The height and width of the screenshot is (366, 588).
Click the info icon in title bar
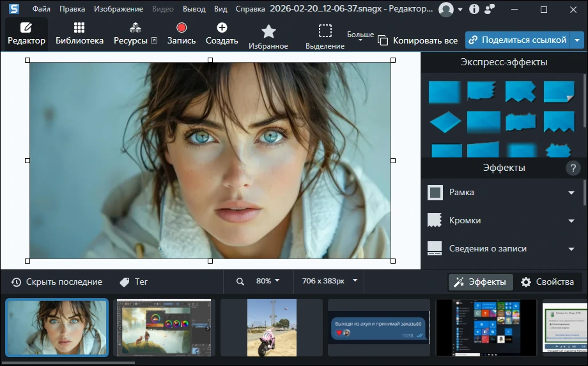coord(474,9)
